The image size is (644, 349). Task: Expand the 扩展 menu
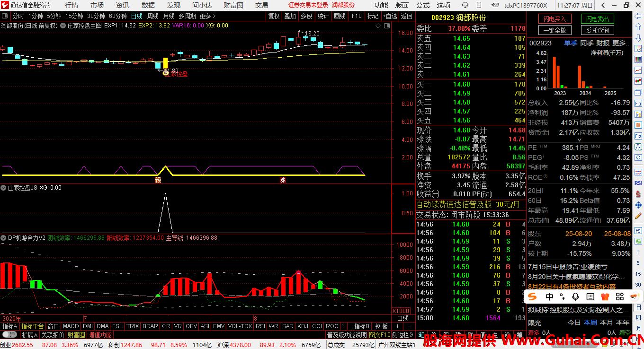[x=29, y=335]
